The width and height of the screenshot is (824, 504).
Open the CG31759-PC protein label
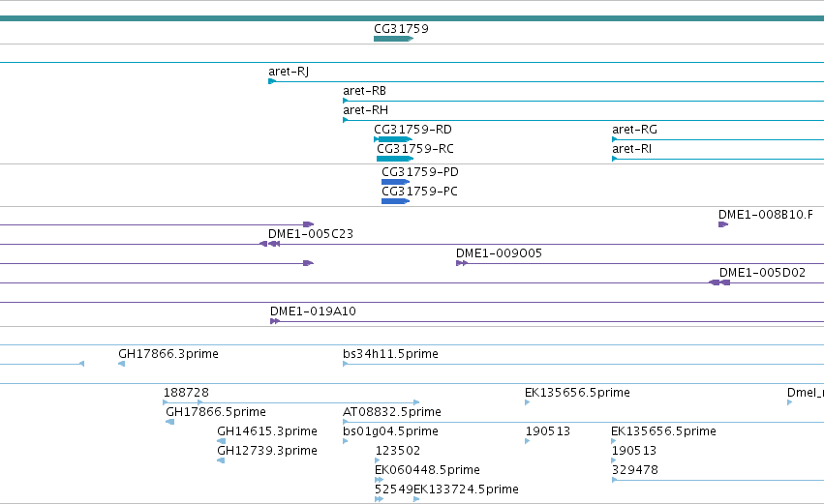click(x=419, y=192)
